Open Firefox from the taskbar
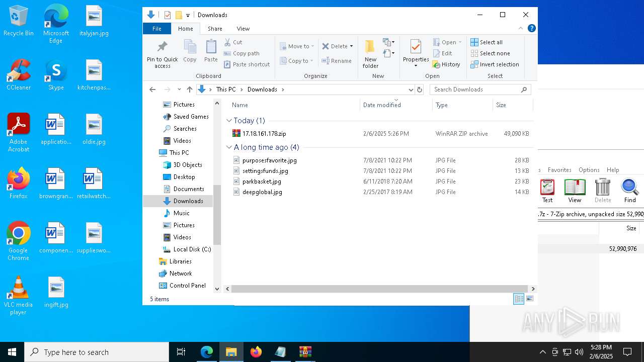Screen dimensions: 644x362 (x=256, y=352)
